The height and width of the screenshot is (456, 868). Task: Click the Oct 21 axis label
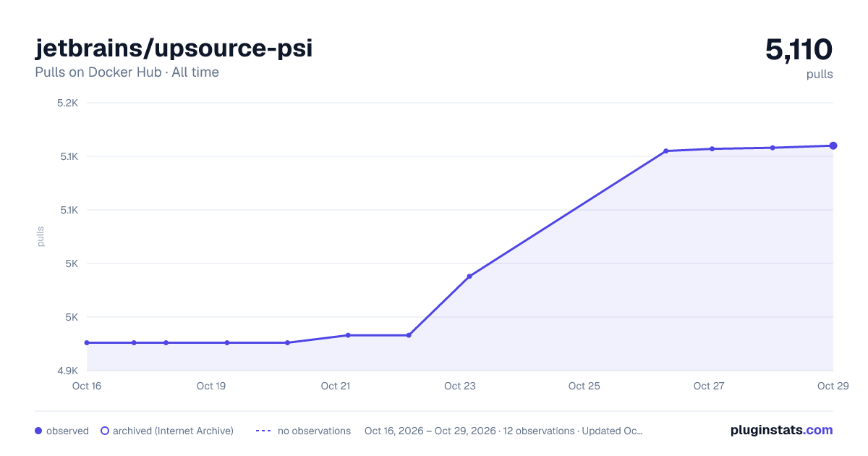(x=336, y=386)
